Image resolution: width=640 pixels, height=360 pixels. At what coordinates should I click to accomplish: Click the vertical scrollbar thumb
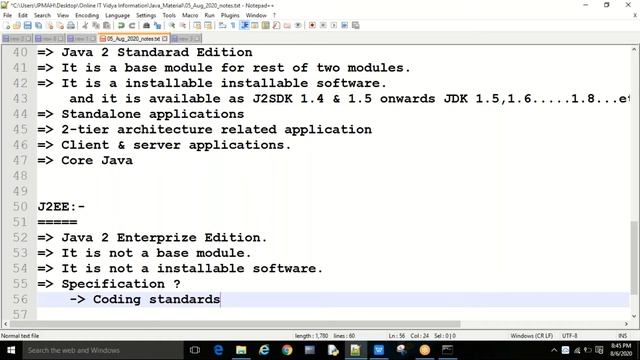coord(634,258)
